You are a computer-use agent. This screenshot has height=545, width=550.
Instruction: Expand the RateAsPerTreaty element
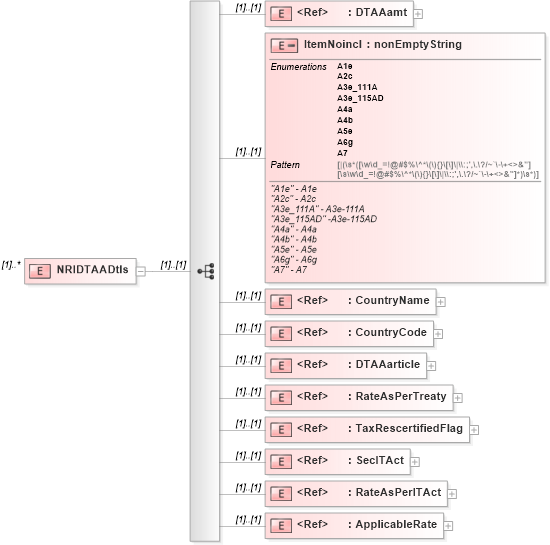(x=458, y=398)
